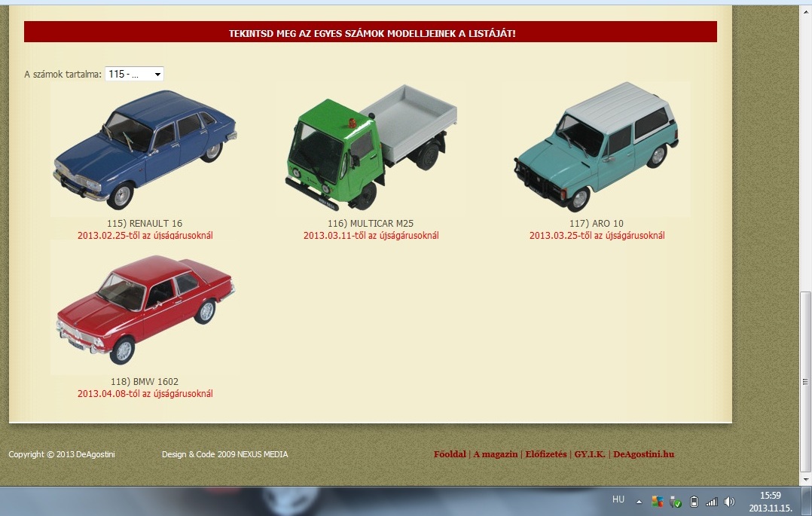Viewport: 812px width, 516px height.
Task: Check the battery status tray icon
Action: coord(694,501)
